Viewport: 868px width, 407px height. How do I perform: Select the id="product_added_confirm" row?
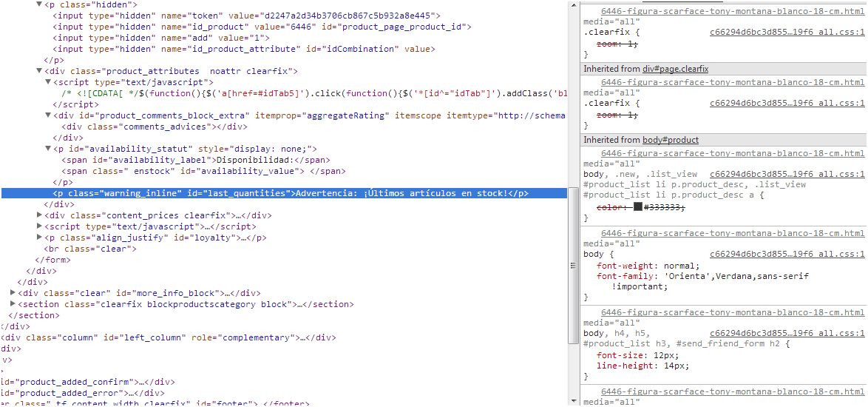pyautogui.click(x=88, y=381)
